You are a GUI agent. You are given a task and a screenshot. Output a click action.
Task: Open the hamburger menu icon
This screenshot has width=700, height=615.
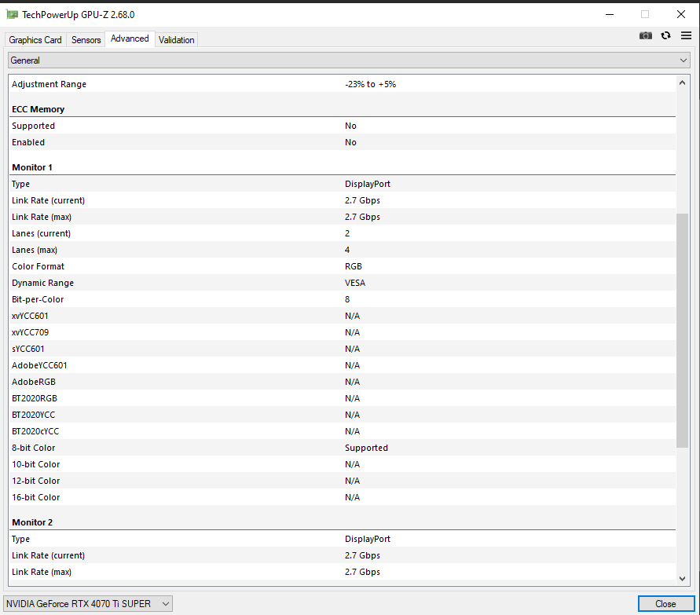(686, 35)
